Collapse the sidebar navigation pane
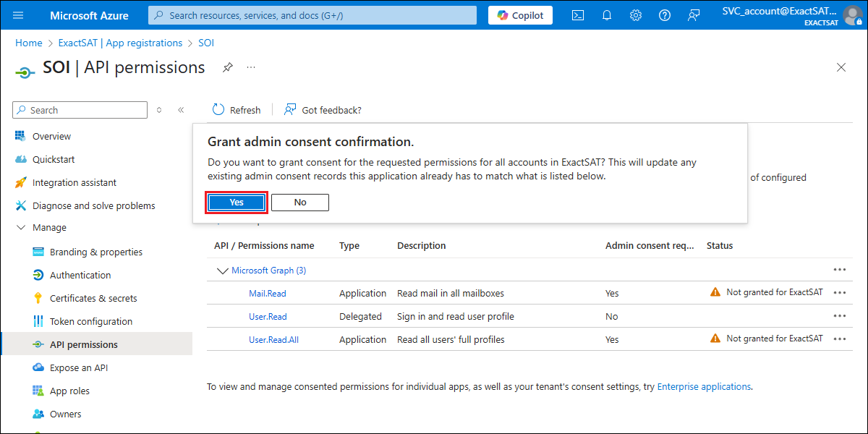The height and width of the screenshot is (434, 868). pos(181,110)
